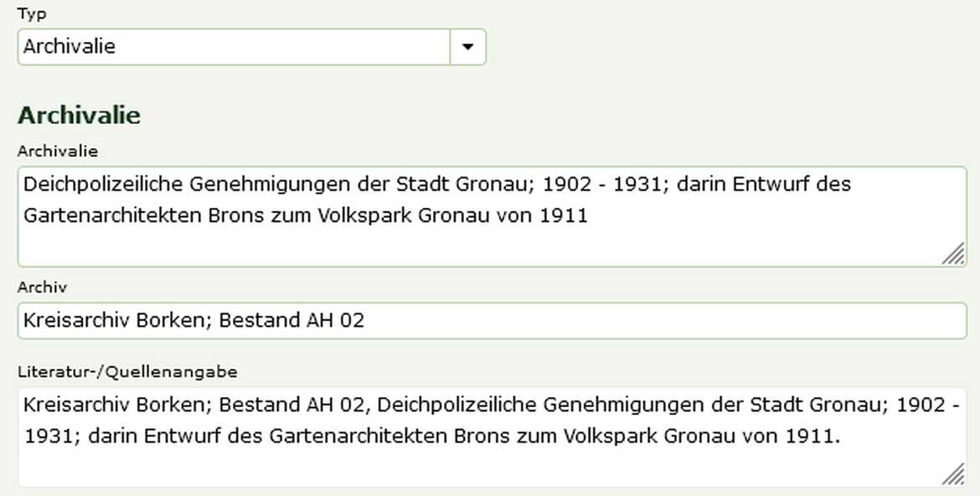The width and height of the screenshot is (980, 496).
Task: Click the Literatur-/Quellenangabe field label
Action: (x=127, y=371)
